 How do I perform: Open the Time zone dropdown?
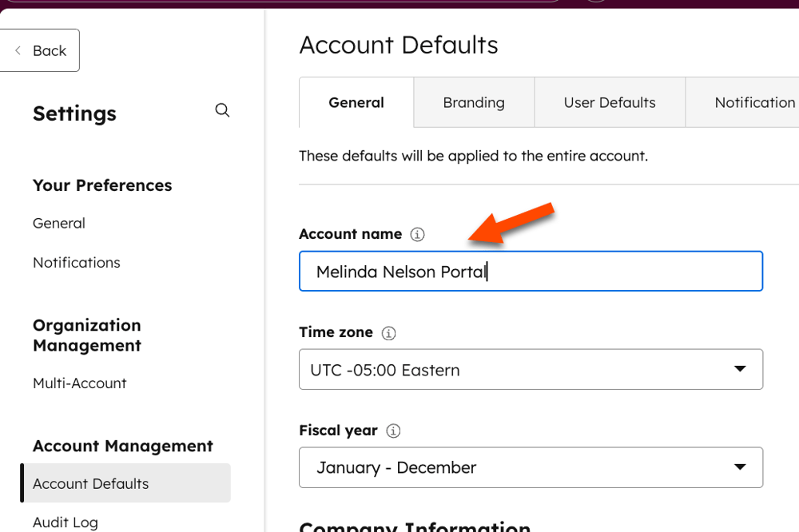point(531,369)
